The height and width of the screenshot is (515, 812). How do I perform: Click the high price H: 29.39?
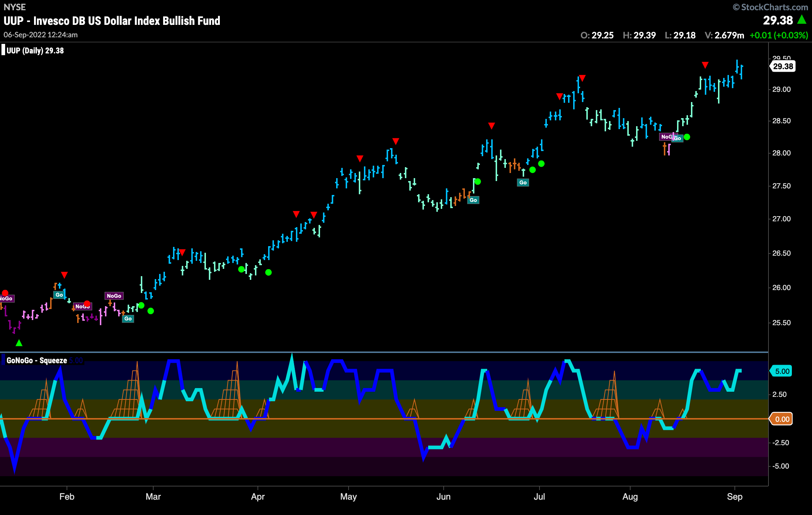639,35
